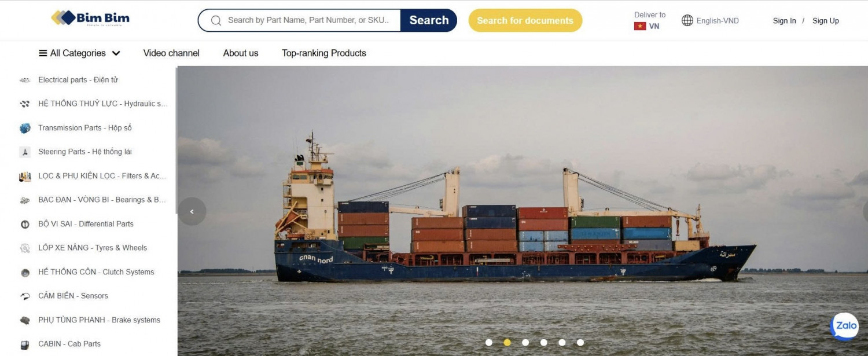Click the part name search field
Screen dimensions: 868x356
coord(308,20)
